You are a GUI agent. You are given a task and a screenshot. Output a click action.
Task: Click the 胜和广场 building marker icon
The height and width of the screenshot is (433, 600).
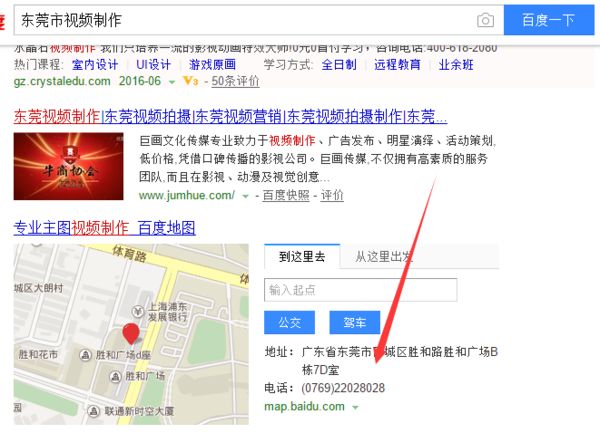116,377
